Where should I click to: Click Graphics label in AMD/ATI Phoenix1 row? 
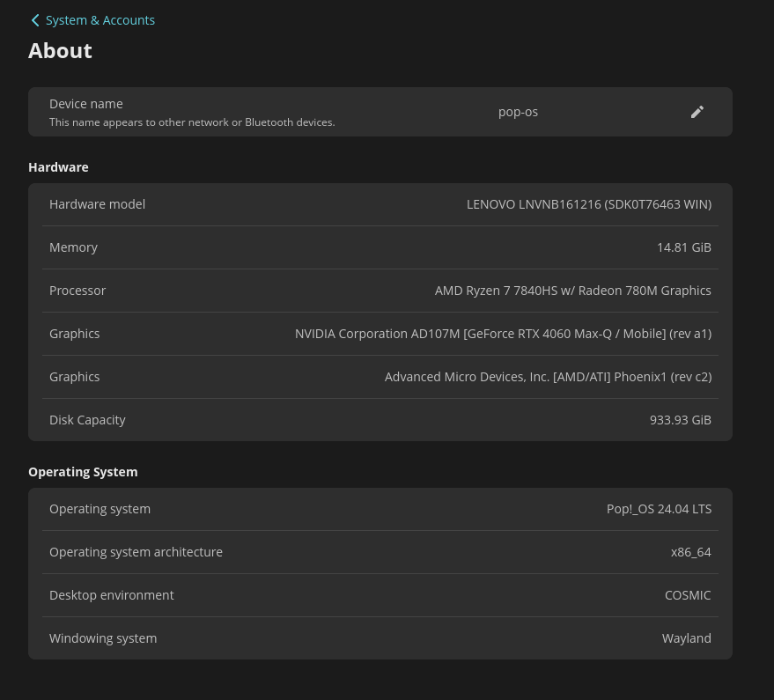click(75, 377)
